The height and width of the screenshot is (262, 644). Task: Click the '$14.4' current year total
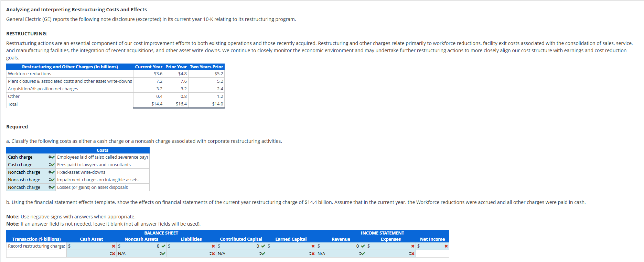tap(157, 104)
